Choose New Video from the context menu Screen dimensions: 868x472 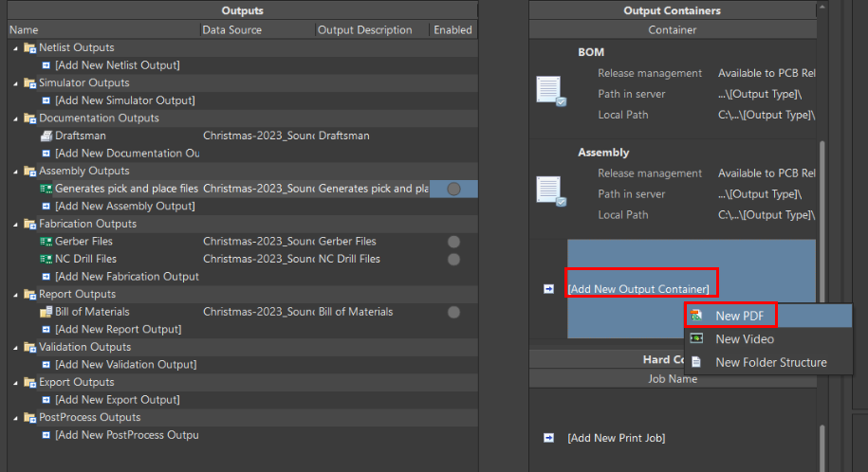point(768,338)
